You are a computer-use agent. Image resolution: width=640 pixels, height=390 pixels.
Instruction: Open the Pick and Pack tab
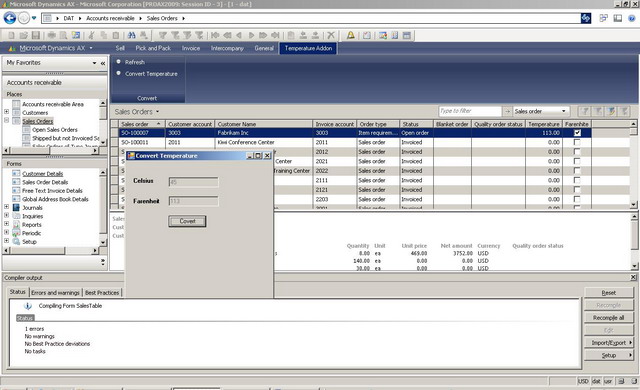(x=153, y=48)
